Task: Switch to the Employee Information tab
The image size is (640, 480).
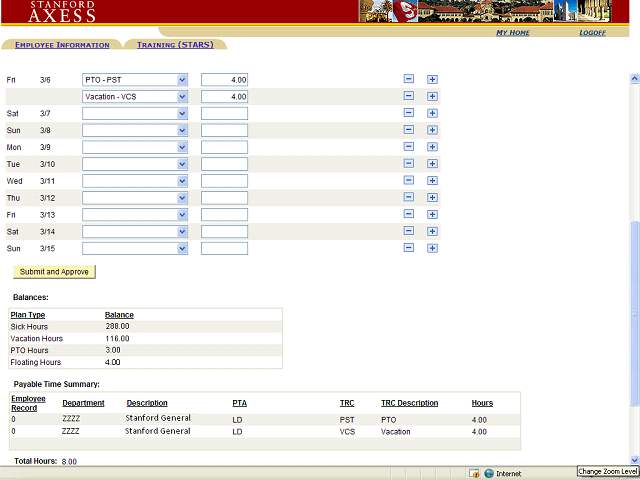Action: (62, 45)
